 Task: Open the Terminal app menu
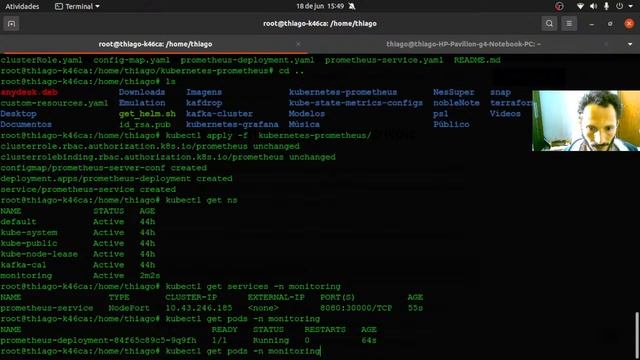coord(77,7)
